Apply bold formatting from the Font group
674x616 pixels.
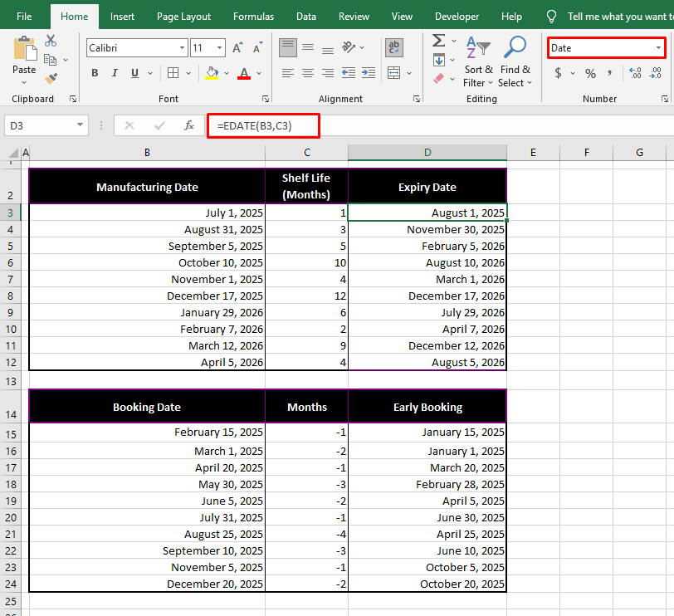pyautogui.click(x=95, y=73)
